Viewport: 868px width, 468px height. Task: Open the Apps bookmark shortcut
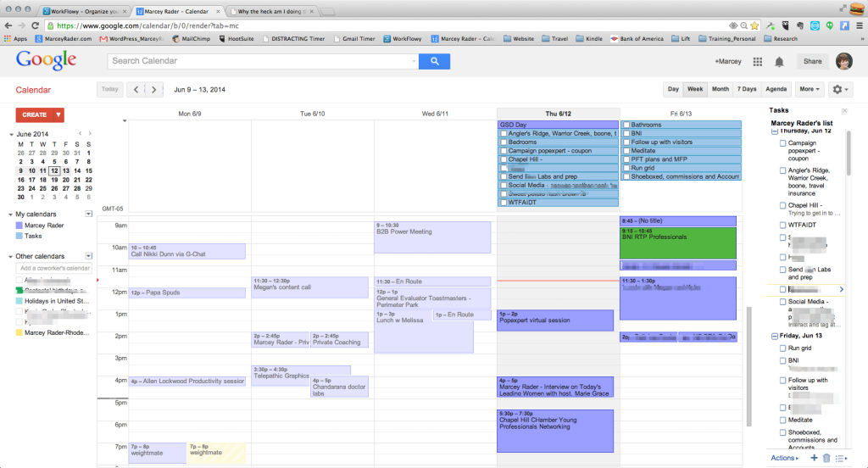[15, 39]
